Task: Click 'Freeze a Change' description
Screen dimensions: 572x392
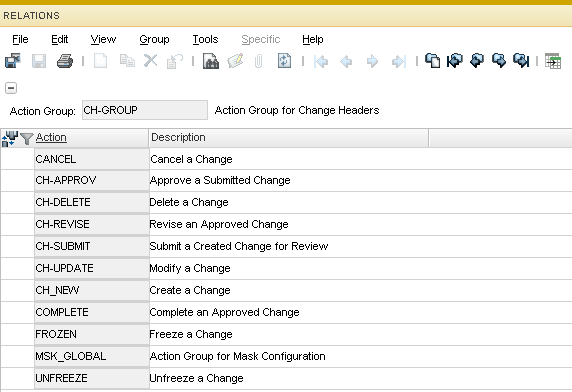Action: (191, 334)
